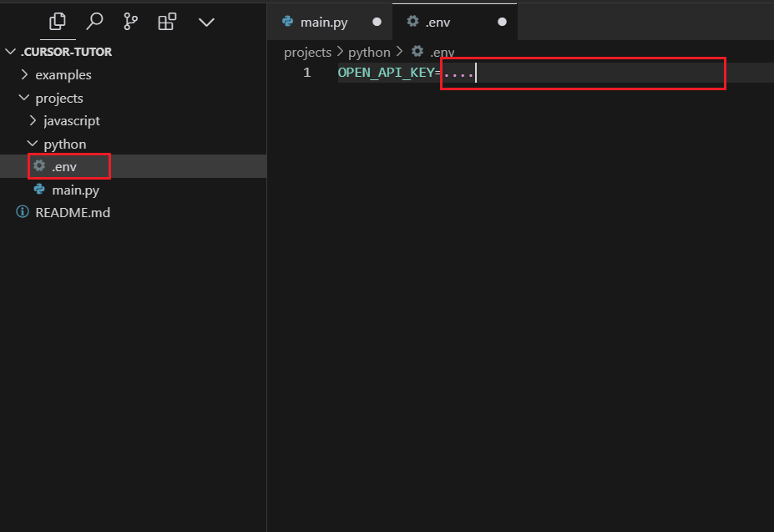The image size is (774, 532).
Task: Click the OPEN_API_KEY variable name
Action: click(x=386, y=73)
